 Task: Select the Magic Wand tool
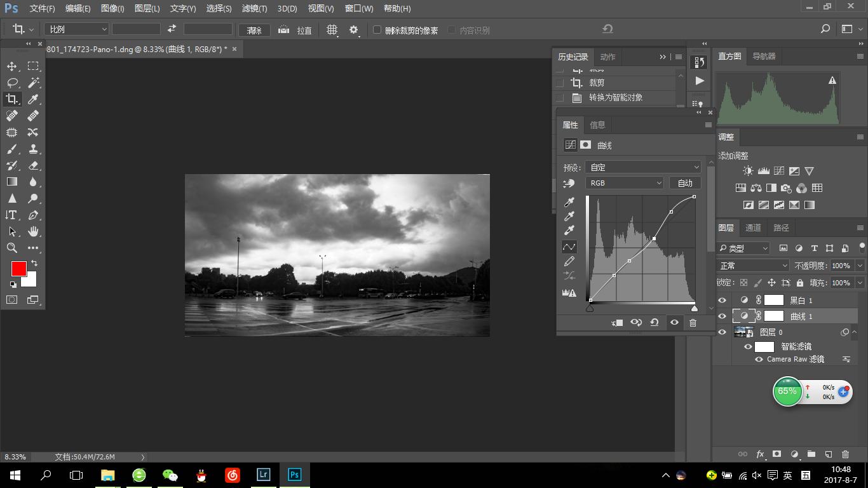[x=33, y=83]
